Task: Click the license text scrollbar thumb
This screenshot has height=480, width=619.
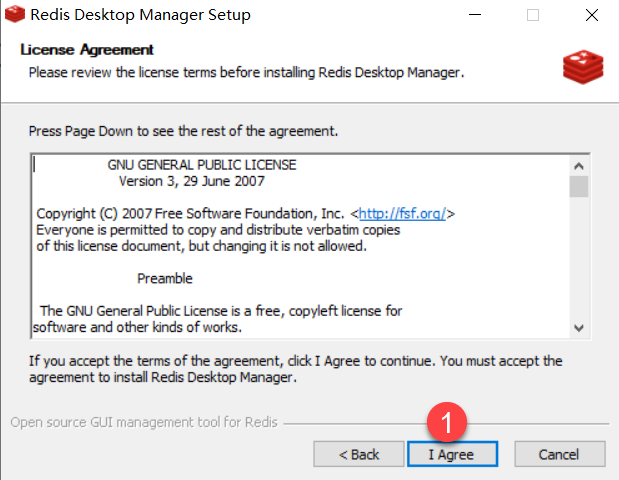Action: pos(579,186)
